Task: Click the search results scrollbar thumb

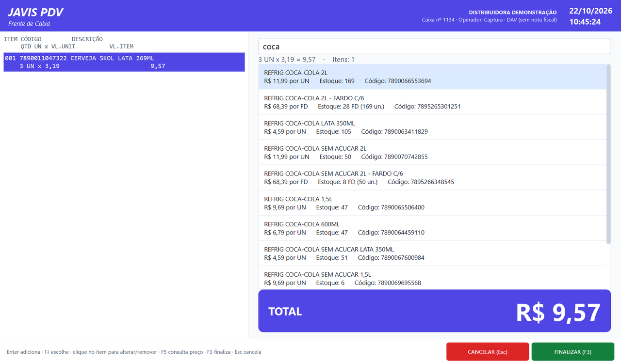Action: 609,154
